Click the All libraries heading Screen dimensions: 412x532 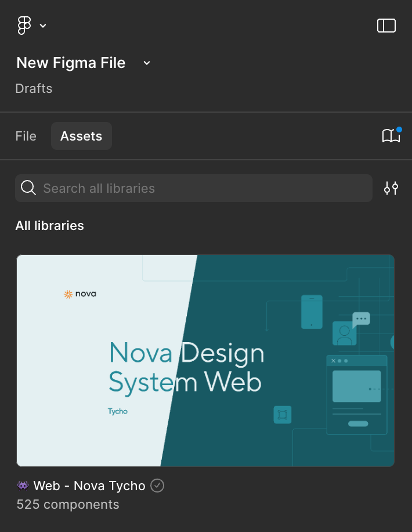tap(49, 225)
